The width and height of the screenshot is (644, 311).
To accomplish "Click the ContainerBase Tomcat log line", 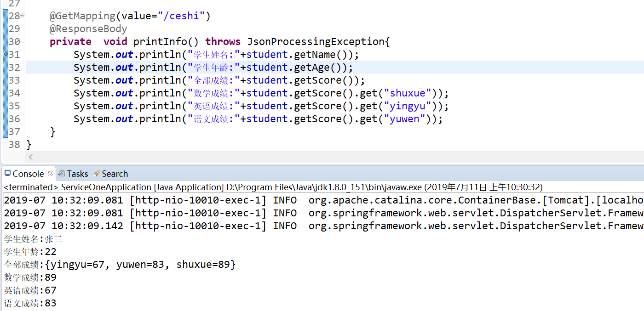I will coord(323,200).
